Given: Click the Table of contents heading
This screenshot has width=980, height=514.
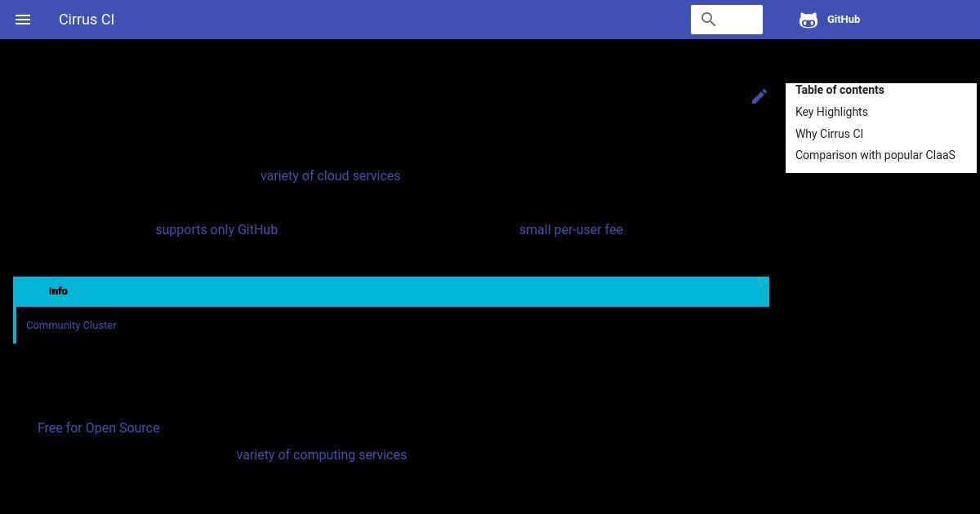Looking at the screenshot, I should 840,90.
